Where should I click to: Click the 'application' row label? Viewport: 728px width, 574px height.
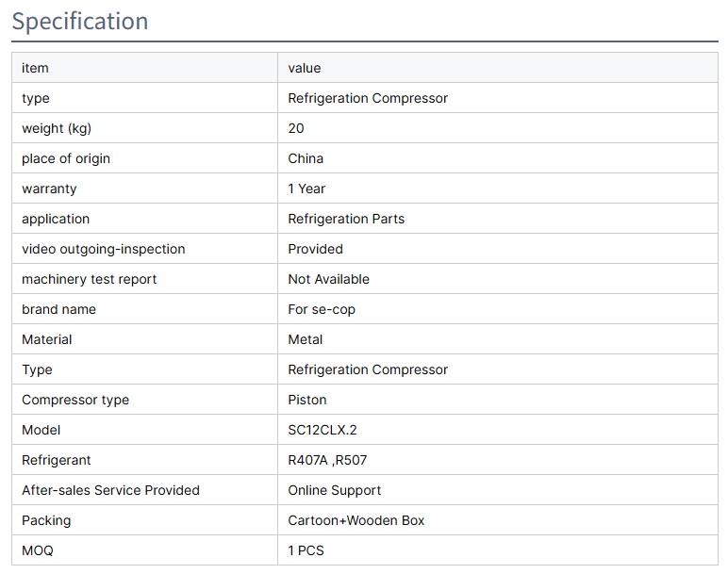click(56, 219)
